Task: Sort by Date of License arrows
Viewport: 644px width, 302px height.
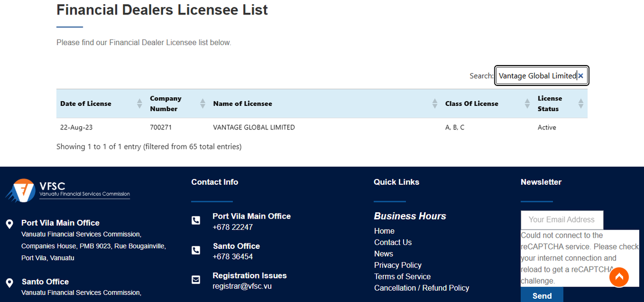Action: pyautogui.click(x=140, y=104)
